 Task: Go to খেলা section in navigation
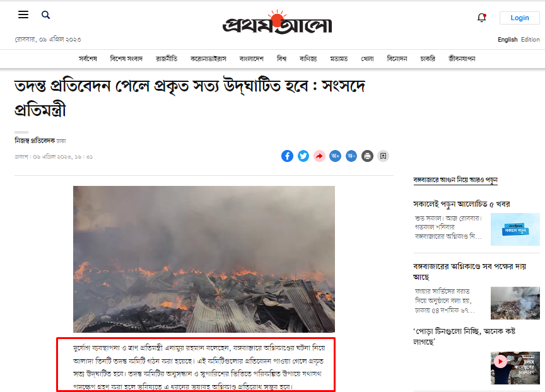click(367, 59)
